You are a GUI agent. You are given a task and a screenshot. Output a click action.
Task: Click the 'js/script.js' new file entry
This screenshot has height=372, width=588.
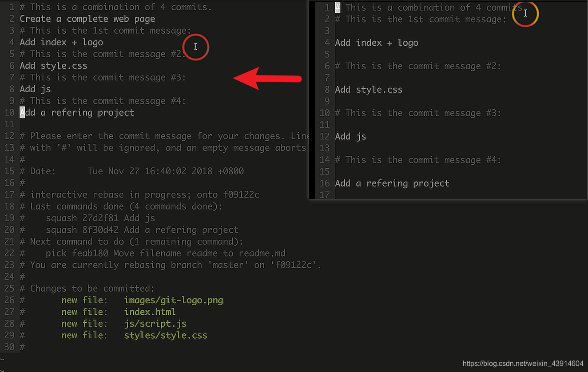(155, 324)
